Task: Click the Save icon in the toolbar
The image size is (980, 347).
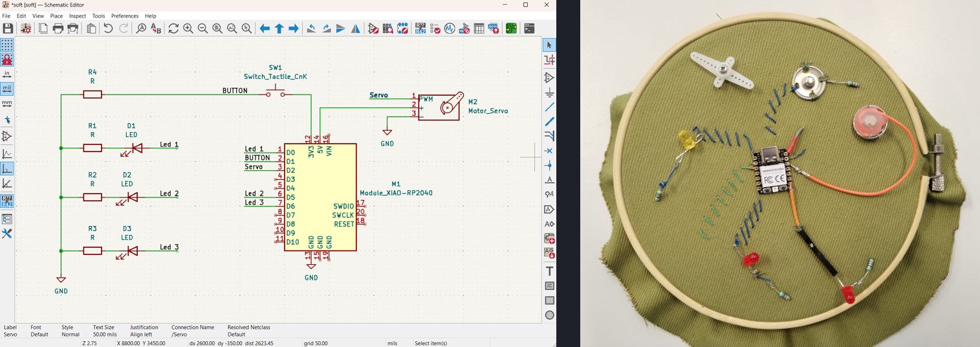Action: pos(8,28)
